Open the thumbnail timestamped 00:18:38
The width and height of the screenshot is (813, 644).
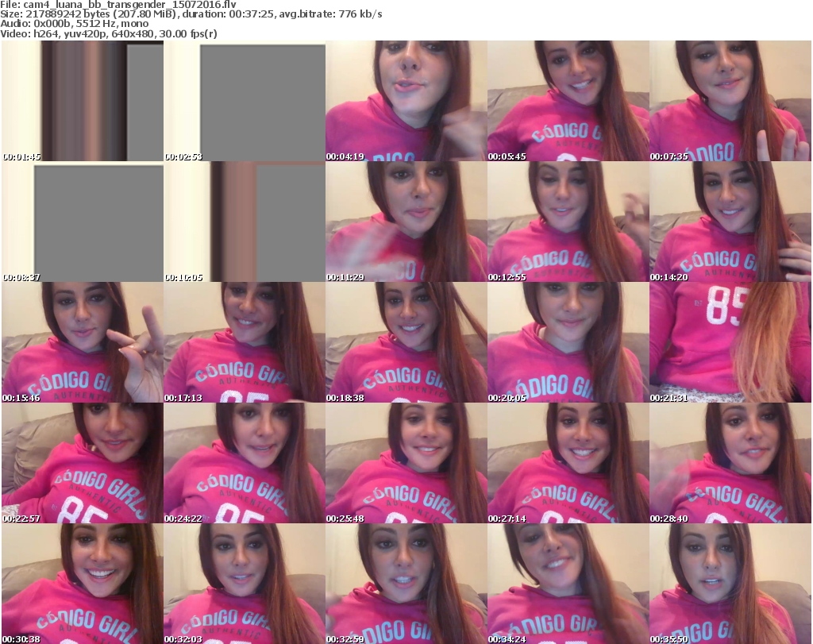coord(406,342)
